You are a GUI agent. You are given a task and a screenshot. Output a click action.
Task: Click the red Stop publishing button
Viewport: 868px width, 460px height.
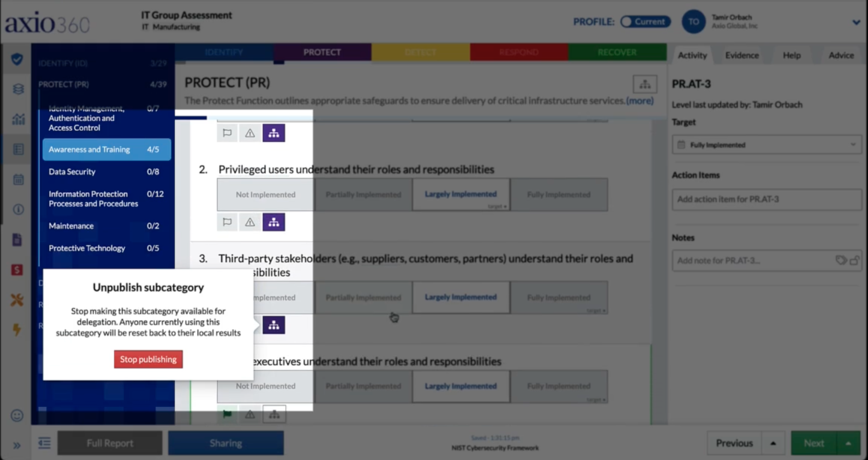(148, 359)
